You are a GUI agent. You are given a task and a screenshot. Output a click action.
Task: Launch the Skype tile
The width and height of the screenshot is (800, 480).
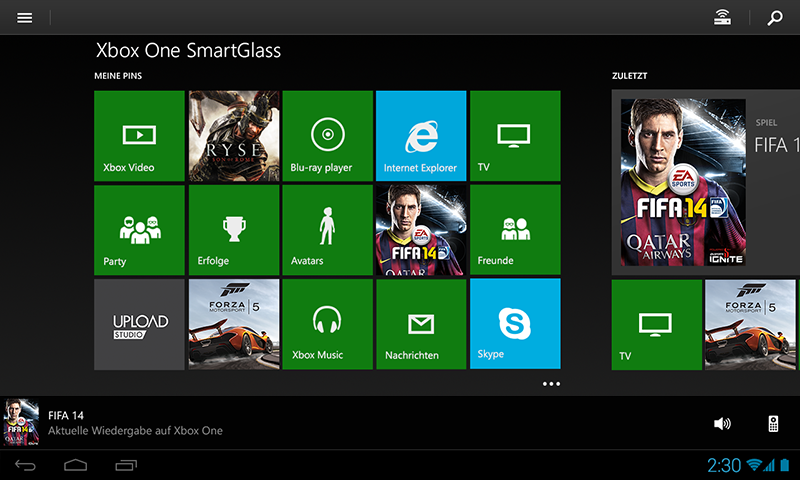coord(515,324)
